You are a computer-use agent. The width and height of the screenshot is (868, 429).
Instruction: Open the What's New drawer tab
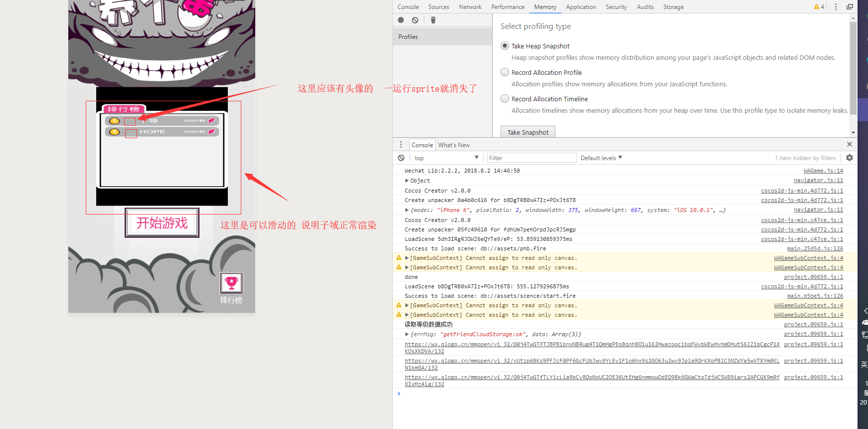tap(454, 145)
